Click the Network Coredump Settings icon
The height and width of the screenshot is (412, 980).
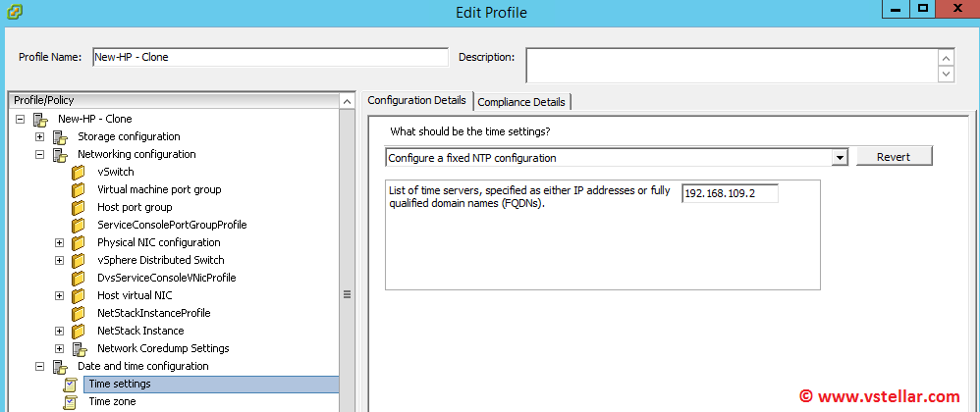tap(79, 349)
